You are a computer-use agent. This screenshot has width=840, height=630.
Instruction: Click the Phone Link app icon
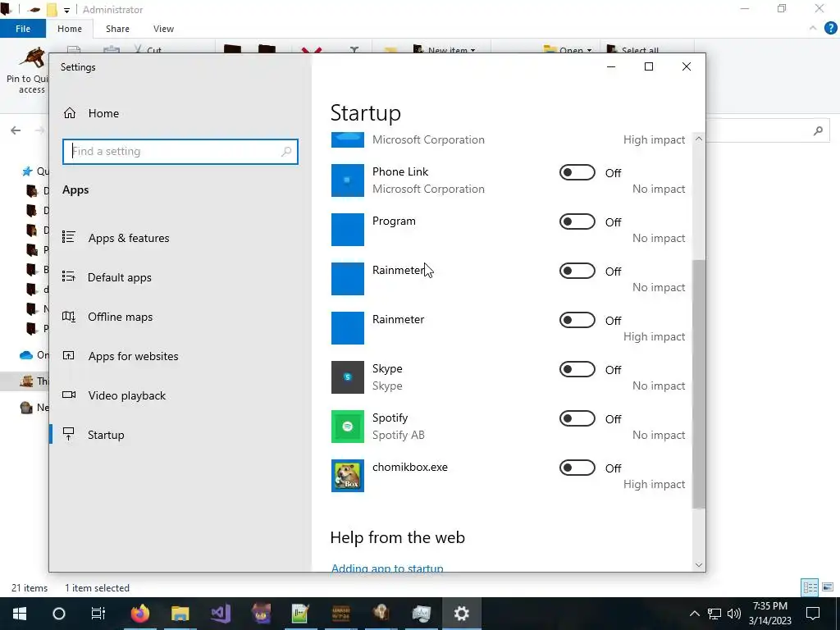[x=348, y=180]
